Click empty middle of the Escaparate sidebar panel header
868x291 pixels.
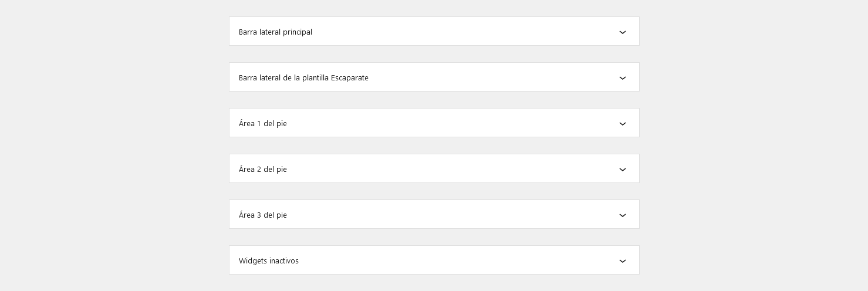click(481, 77)
